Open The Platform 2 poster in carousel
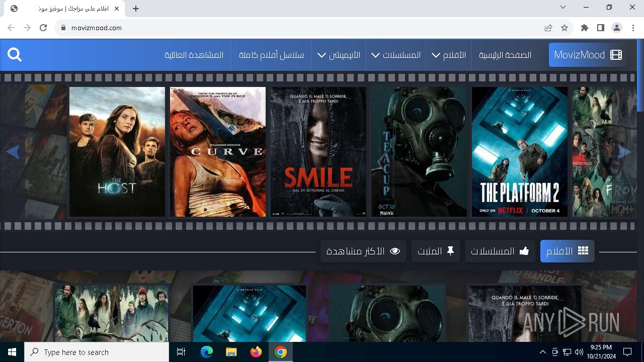 520,152
